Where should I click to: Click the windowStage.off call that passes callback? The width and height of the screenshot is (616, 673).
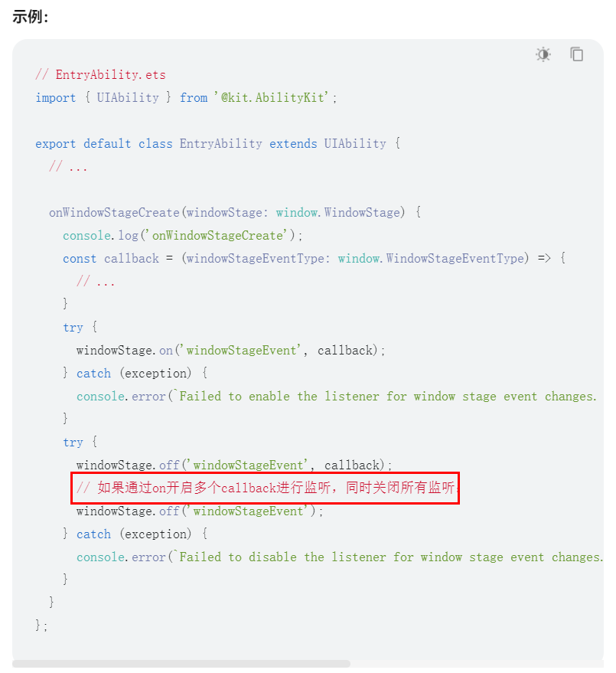point(234,466)
